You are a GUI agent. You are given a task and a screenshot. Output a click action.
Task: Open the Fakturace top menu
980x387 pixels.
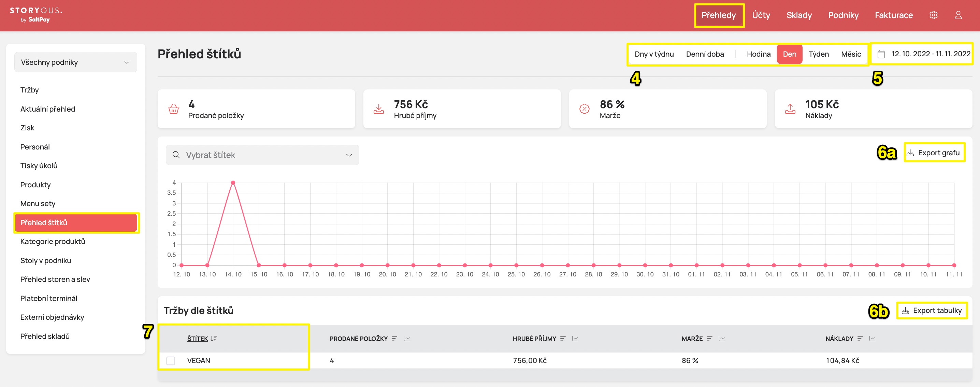click(894, 15)
